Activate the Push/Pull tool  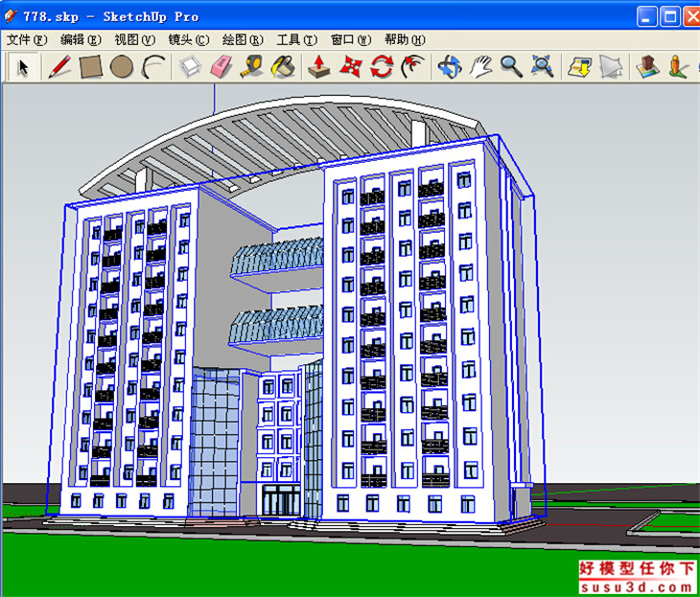[x=319, y=67]
